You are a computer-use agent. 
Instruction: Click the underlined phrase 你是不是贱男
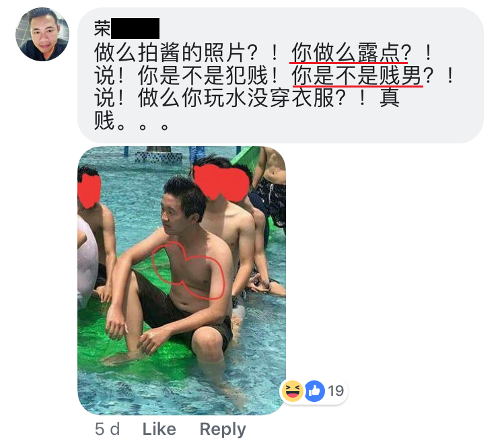click(357, 75)
